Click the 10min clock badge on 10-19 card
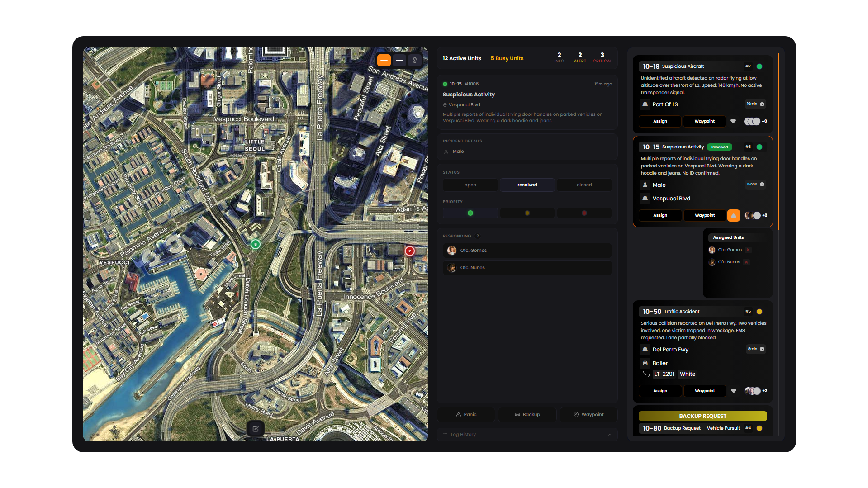868x488 pixels. pos(755,104)
